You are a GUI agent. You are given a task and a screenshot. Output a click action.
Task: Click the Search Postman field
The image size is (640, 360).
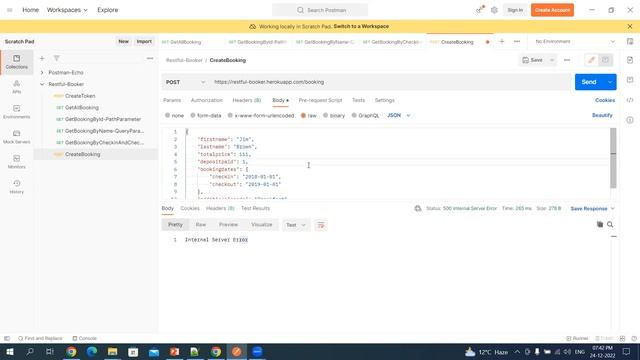320,10
